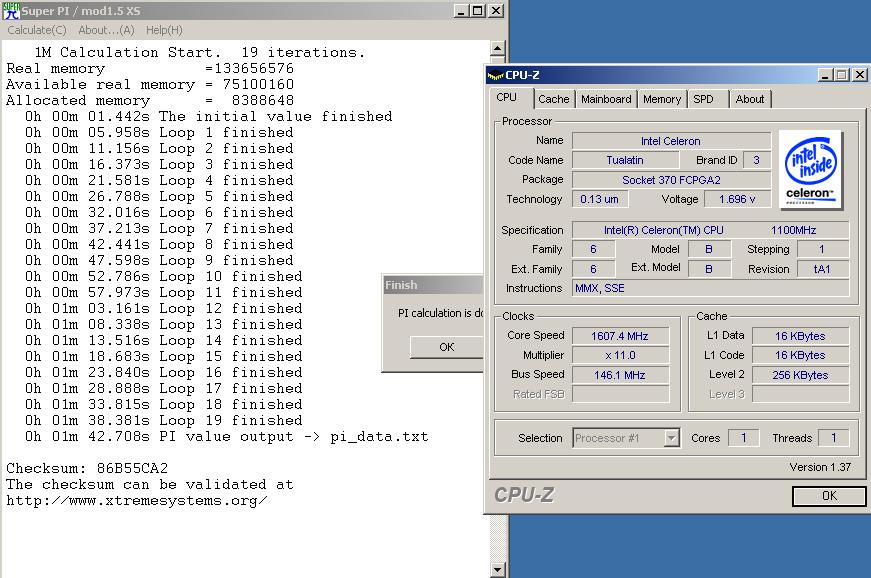Click the Loop 19 finished line

[163, 420]
